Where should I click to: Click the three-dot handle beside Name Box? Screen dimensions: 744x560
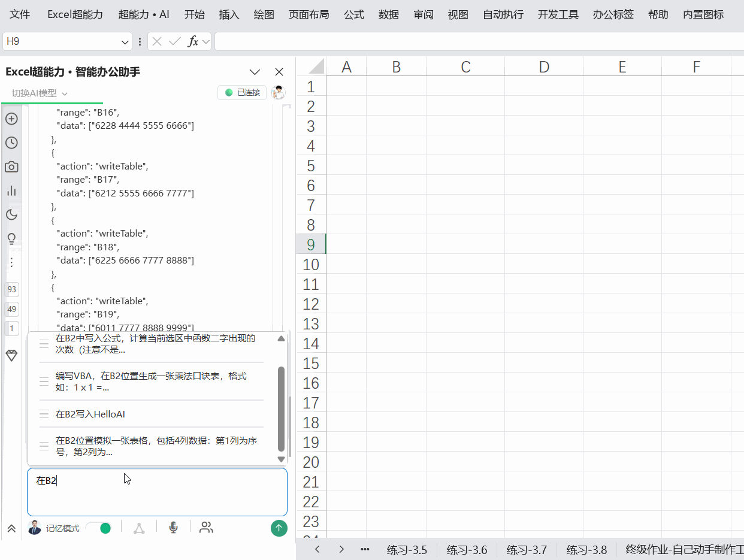tap(140, 41)
